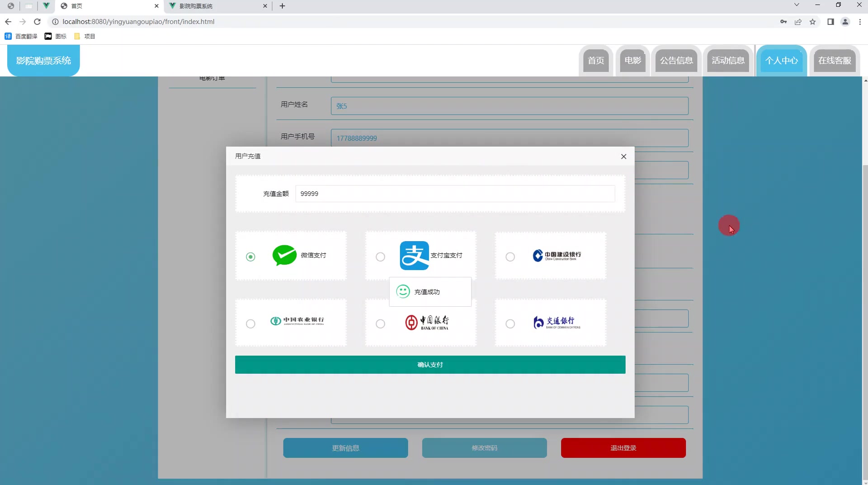The height and width of the screenshot is (485, 868).
Task: Click the 充值成功 smiley icon
Action: (403, 291)
